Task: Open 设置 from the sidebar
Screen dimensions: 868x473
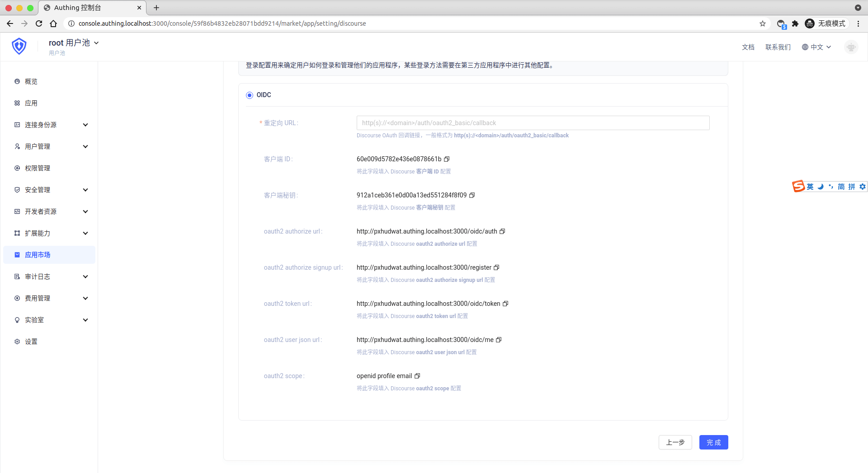Action: click(x=31, y=342)
